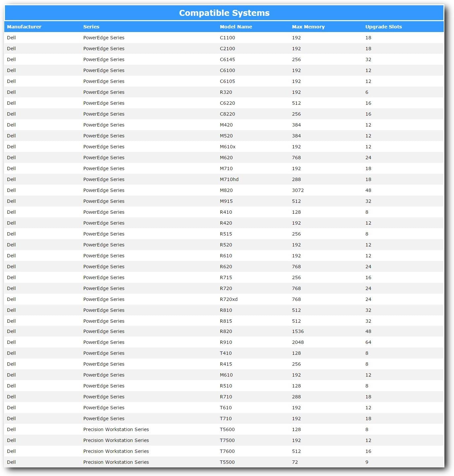
Task: Select model name T410
Action: tap(226, 353)
